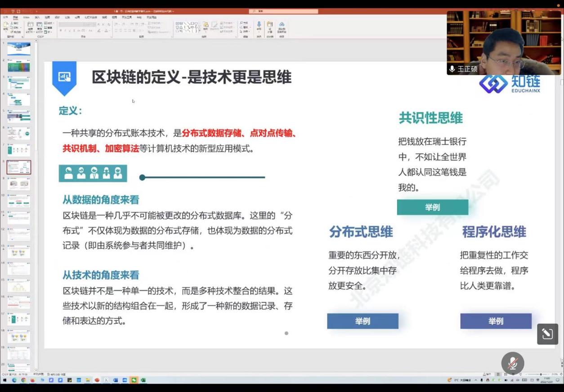This screenshot has height=392, width=564.
Task: Open the 文件 menu
Action: (5, 18)
